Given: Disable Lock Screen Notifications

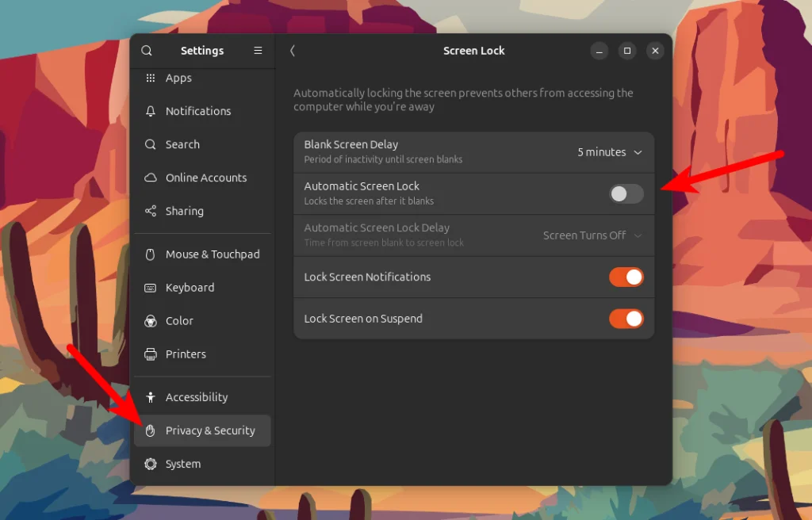Looking at the screenshot, I should pyautogui.click(x=626, y=277).
